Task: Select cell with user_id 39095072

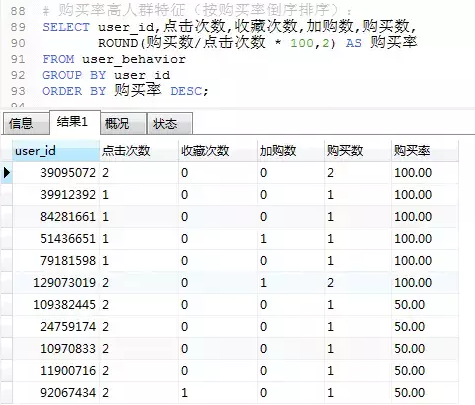Action: [56, 173]
